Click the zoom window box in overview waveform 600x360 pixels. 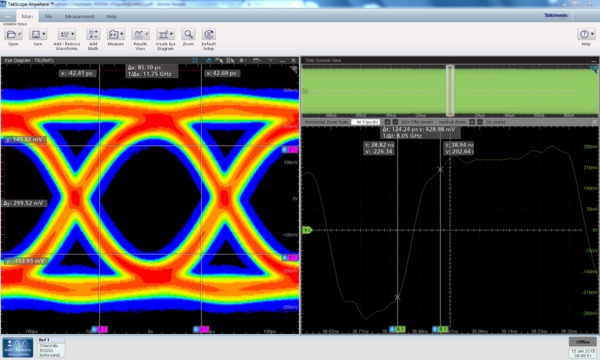[x=450, y=90]
